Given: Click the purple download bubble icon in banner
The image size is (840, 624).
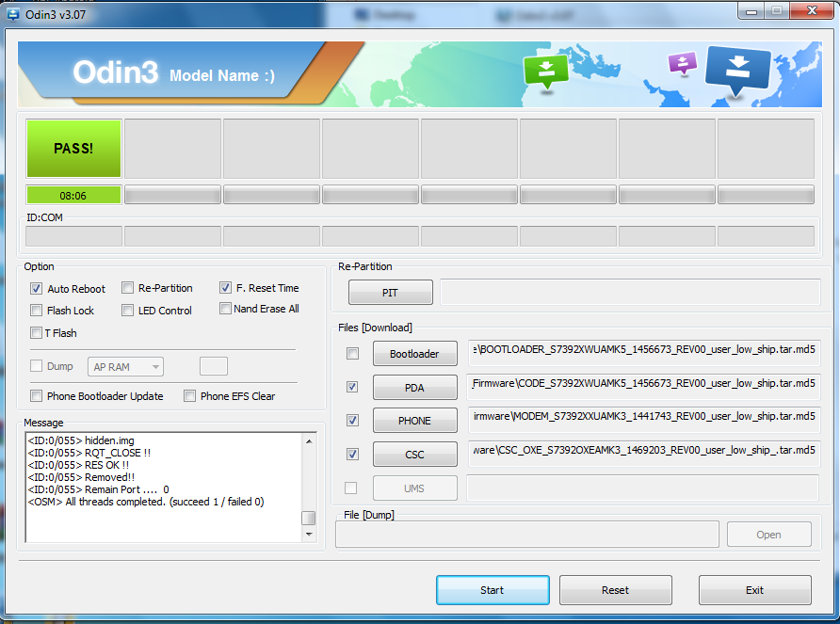Looking at the screenshot, I should [683, 64].
